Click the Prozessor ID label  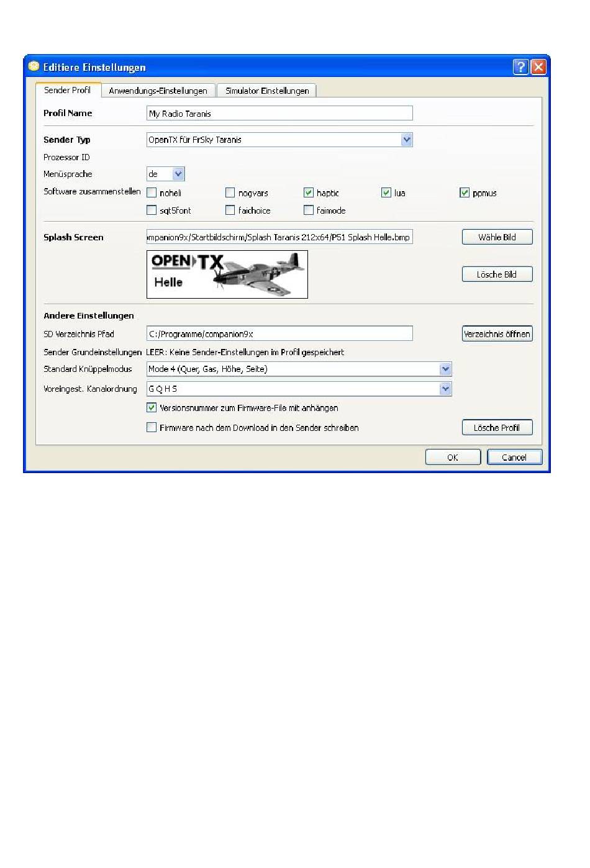pyautogui.click(x=66, y=157)
